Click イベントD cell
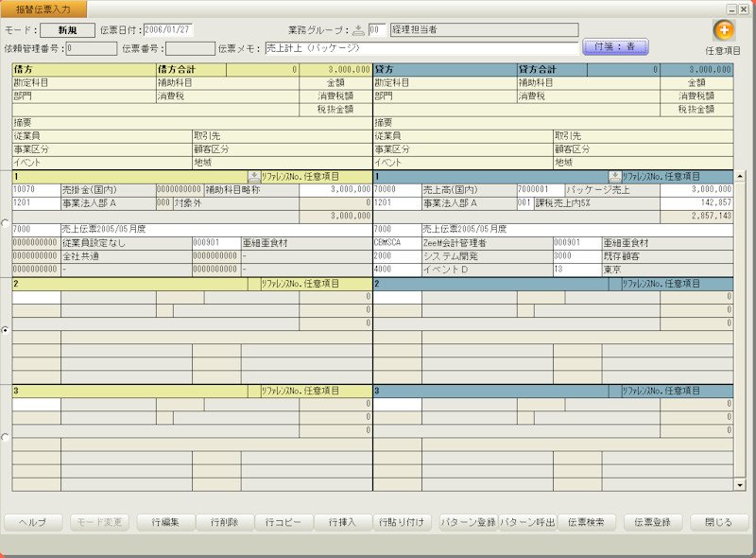Image resolution: width=756 pixels, height=558 pixels. [488, 270]
